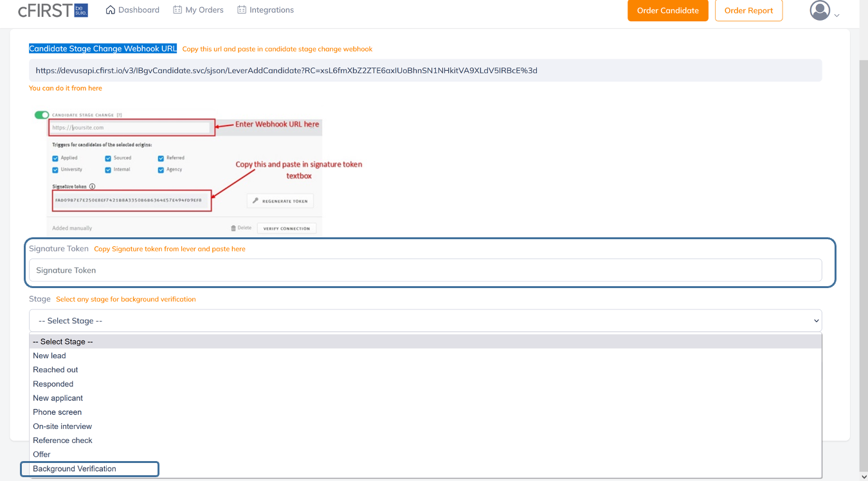Open the Select Stage dropdown
The height and width of the screenshot is (481, 868).
pos(425,320)
